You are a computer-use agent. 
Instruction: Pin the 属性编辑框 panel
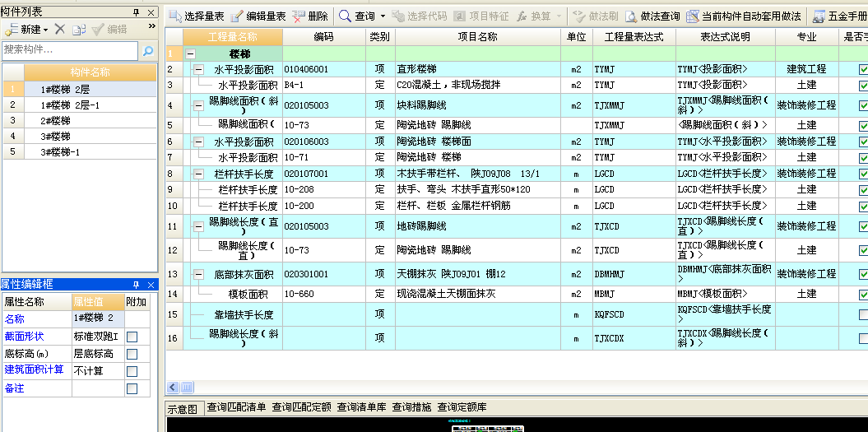(x=137, y=286)
